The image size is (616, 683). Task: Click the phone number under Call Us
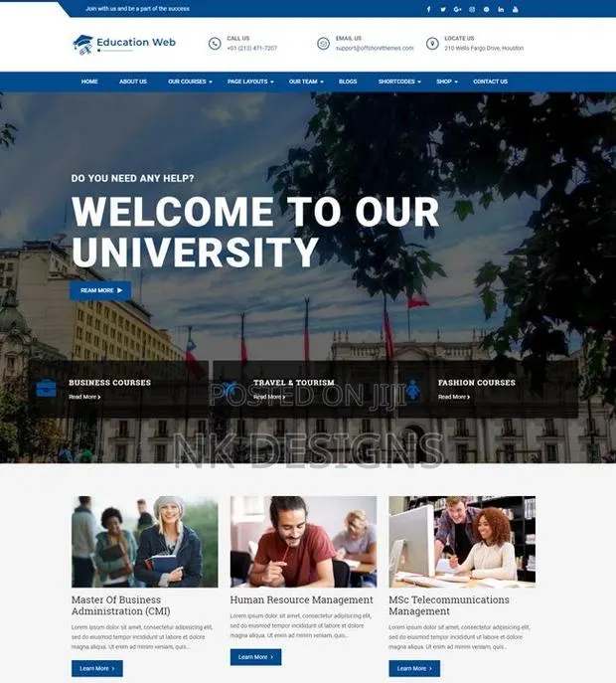[x=251, y=49]
